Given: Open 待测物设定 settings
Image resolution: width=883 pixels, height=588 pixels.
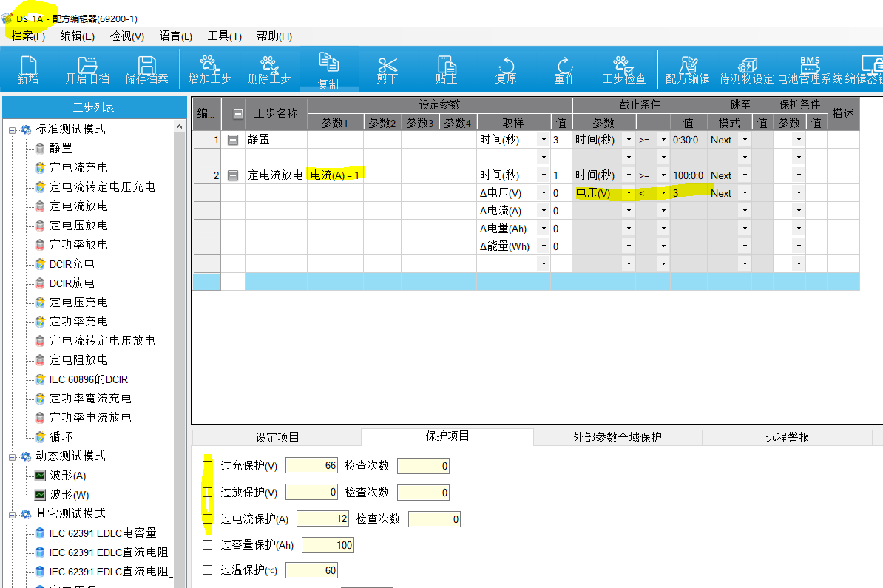Looking at the screenshot, I should click(x=747, y=70).
